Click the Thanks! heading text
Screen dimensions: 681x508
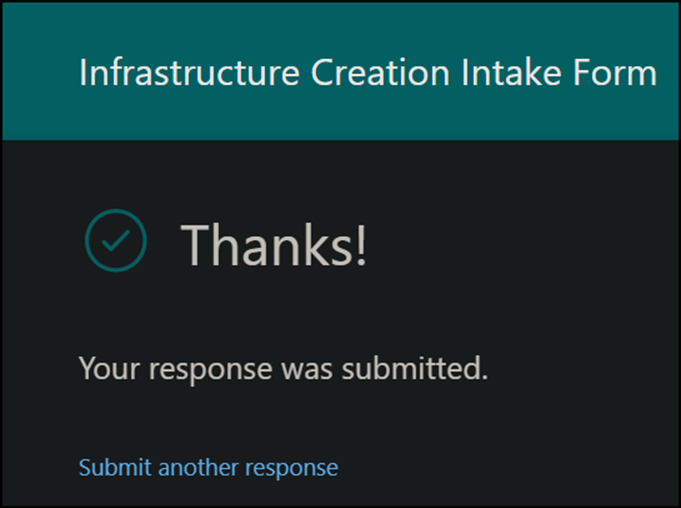click(x=274, y=245)
